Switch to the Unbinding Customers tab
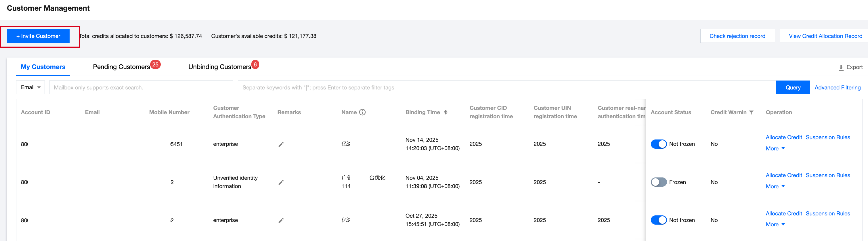The image size is (868, 241). tap(219, 67)
